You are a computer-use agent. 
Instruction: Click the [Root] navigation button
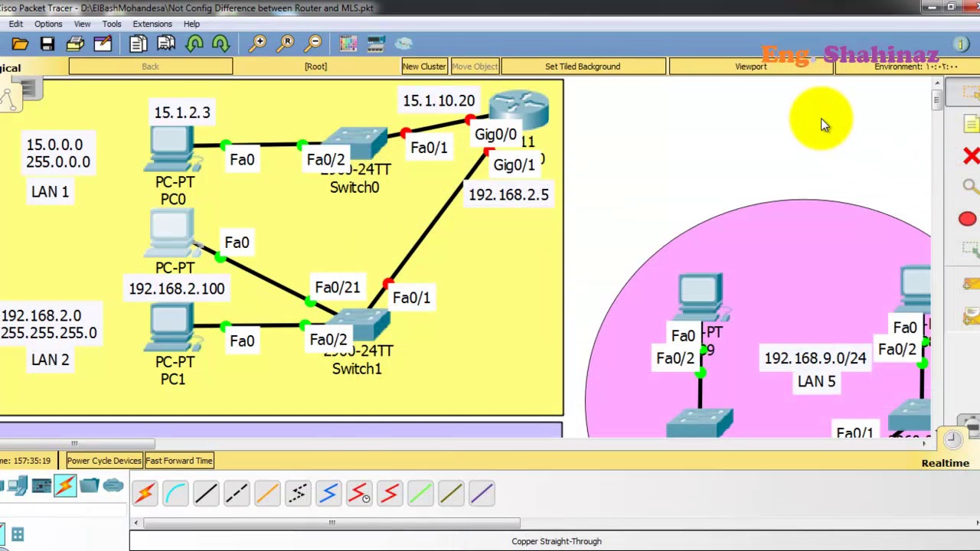coord(315,67)
